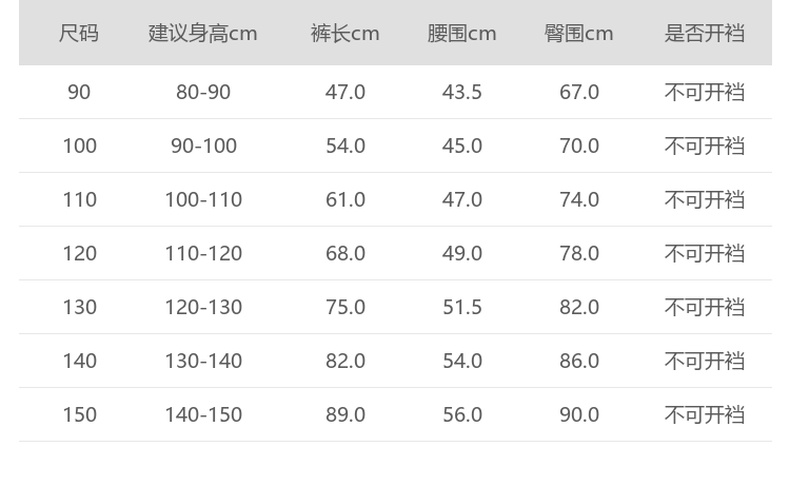Click the 78.0 hip value

coord(579,253)
